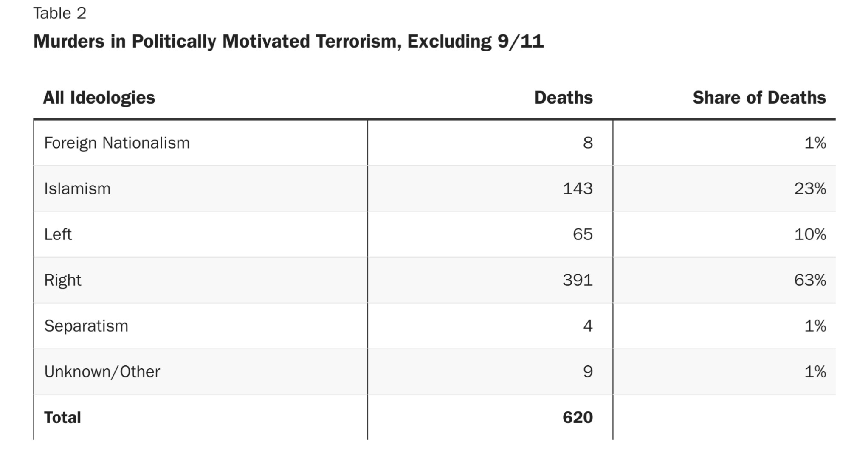Image resolution: width=868 pixels, height=461 pixels.
Task: Select the "Unknown/Other" row label
Action: pyautogui.click(x=102, y=372)
